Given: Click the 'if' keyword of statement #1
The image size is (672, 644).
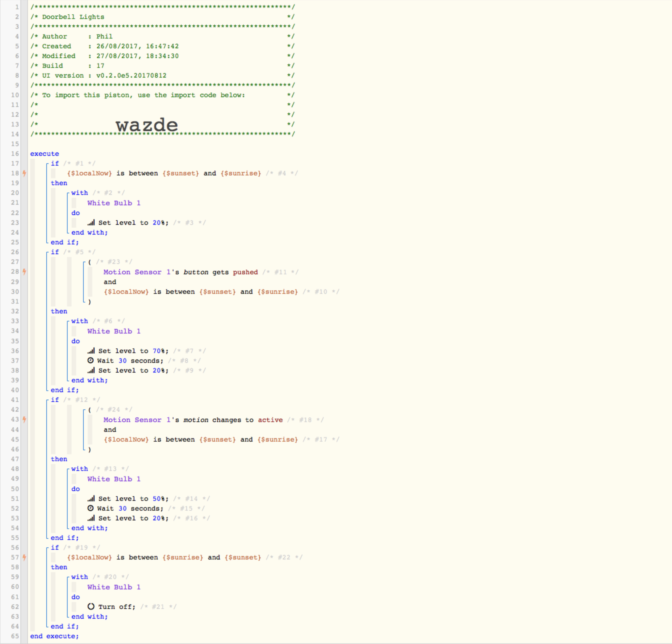Looking at the screenshot, I should 55,163.
